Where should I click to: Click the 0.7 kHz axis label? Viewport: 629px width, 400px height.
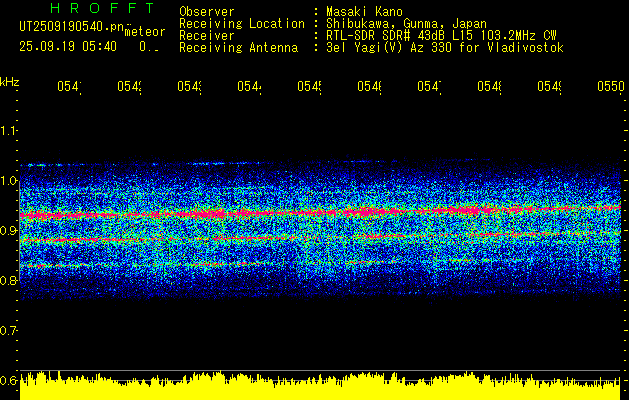click(x=9, y=331)
